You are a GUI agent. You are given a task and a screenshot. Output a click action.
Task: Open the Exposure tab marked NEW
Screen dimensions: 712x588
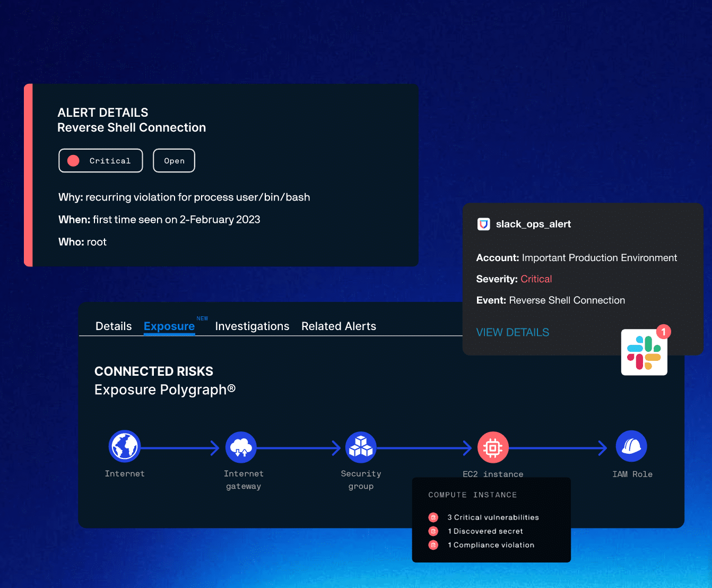[x=169, y=326]
